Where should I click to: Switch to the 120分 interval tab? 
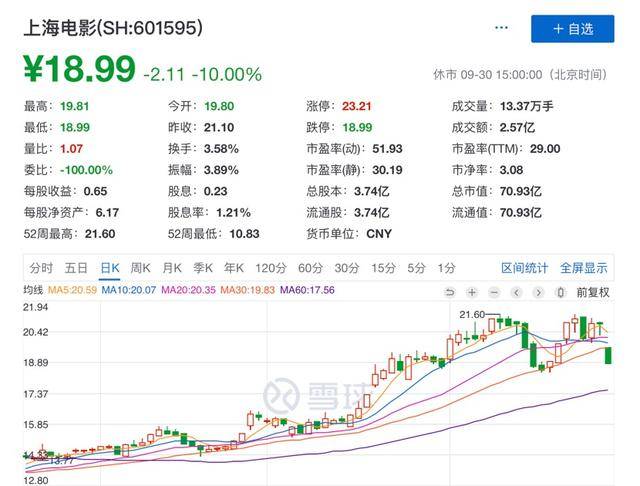(x=271, y=268)
